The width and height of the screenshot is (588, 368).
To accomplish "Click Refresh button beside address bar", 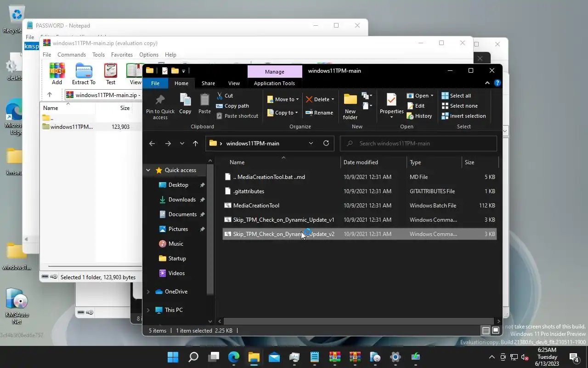I will 326,143.
